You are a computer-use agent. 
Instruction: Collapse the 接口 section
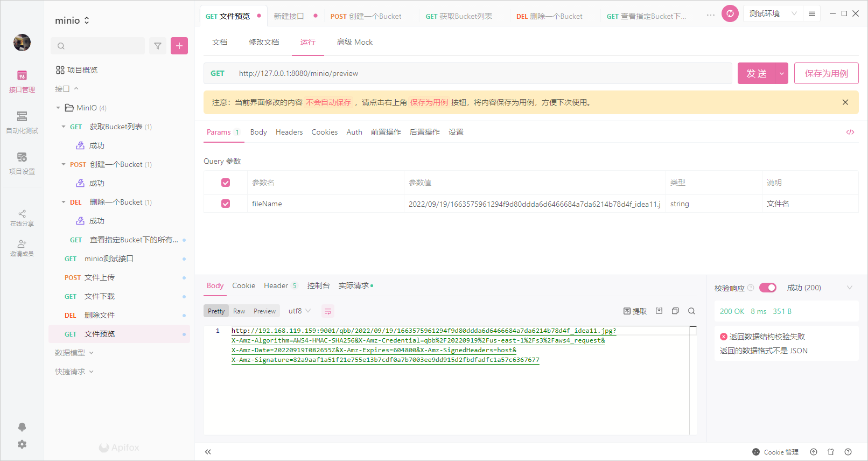pos(67,89)
